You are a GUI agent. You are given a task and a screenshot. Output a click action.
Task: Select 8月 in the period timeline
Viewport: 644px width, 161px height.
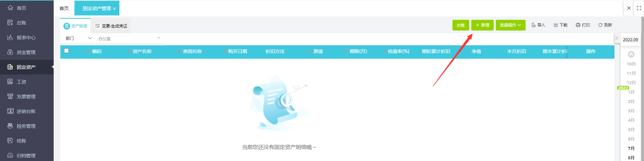click(x=631, y=158)
